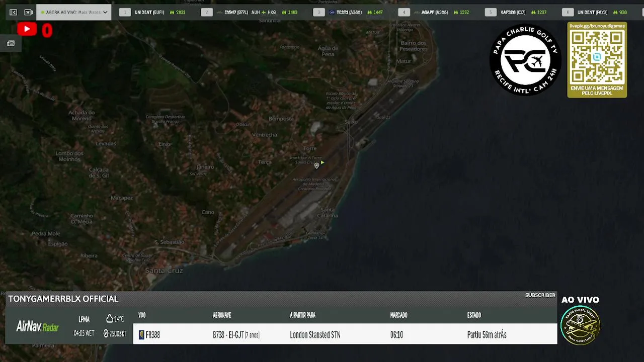Click the 'Torre' map label
This screenshot has width=644, height=362.
coord(310,149)
